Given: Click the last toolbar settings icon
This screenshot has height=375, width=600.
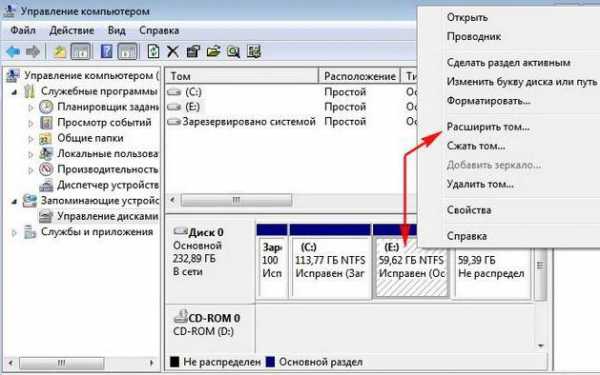Looking at the screenshot, I should pyautogui.click(x=254, y=51).
